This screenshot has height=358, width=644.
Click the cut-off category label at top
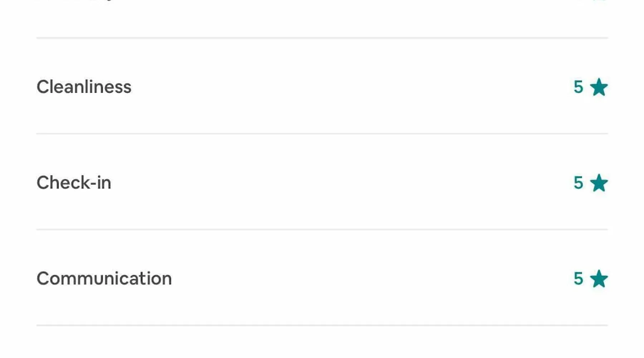click(x=75, y=1)
